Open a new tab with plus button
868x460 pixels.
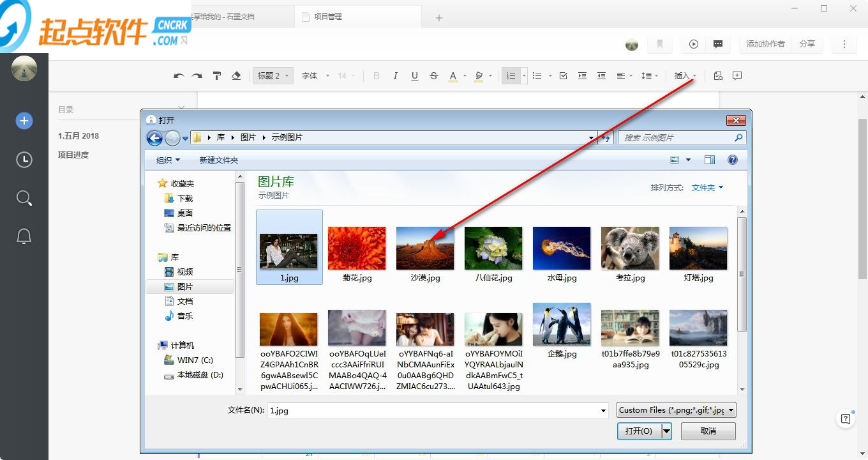[x=439, y=17]
